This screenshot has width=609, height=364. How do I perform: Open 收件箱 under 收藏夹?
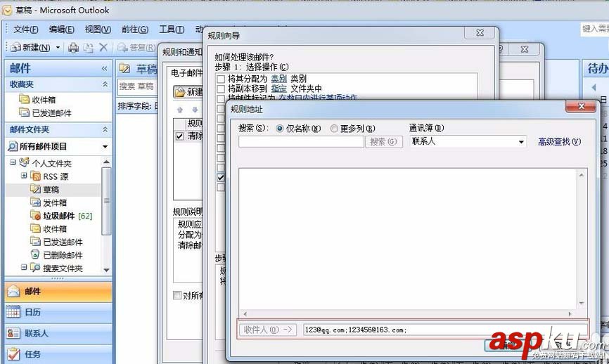38,99
